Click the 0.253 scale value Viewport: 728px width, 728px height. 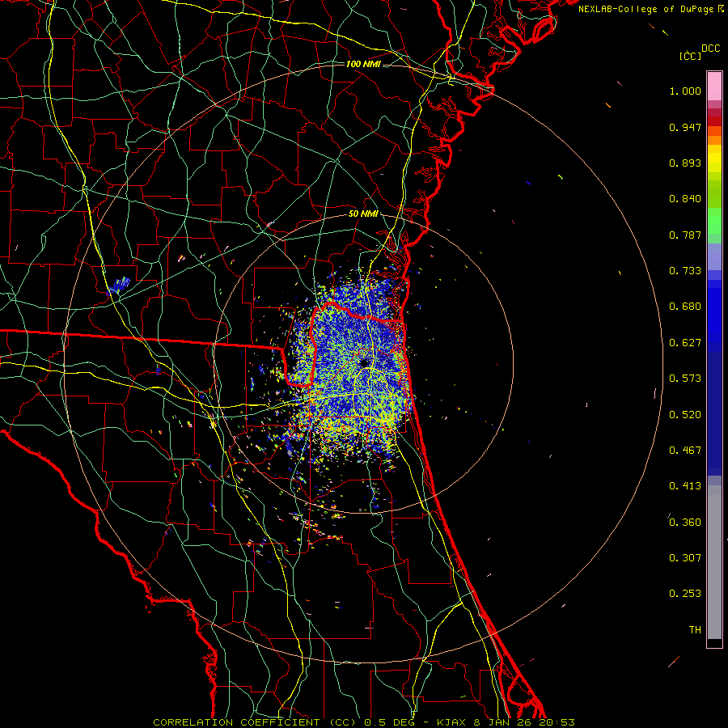coord(685,594)
